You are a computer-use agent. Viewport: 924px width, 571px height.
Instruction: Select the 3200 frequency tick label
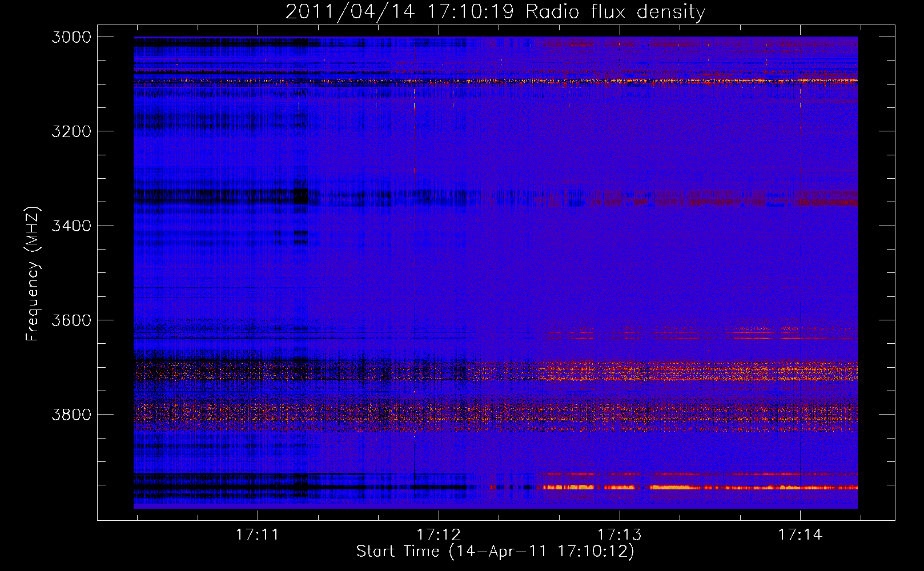coord(71,131)
